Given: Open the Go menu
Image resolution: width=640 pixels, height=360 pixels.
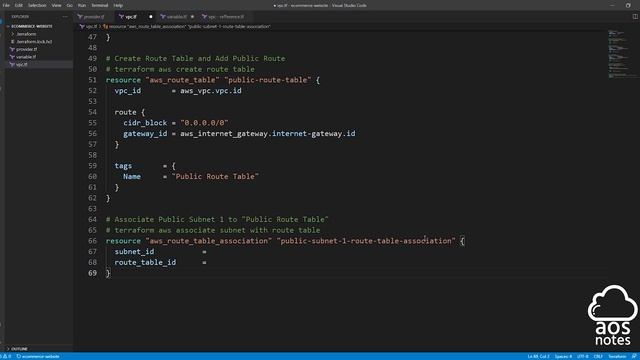Looking at the screenshot, I should [69, 5].
